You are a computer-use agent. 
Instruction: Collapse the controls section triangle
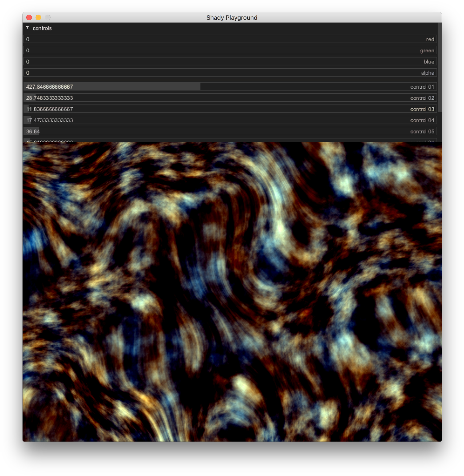[x=28, y=28]
